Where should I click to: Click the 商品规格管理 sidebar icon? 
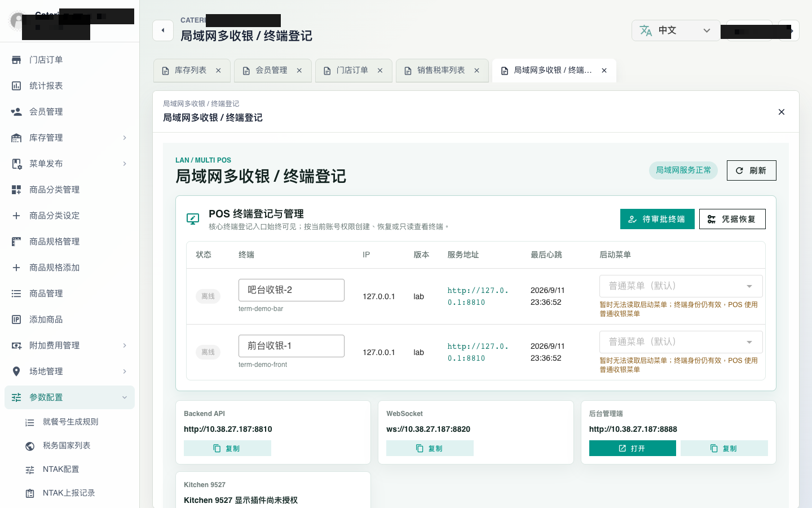pyautogui.click(x=16, y=242)
